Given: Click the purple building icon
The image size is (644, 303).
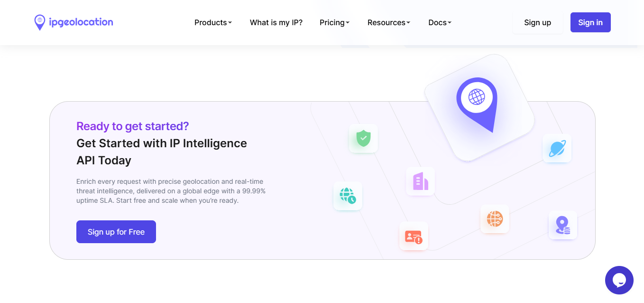Looking at the screenshot, I should coord(420,181).
